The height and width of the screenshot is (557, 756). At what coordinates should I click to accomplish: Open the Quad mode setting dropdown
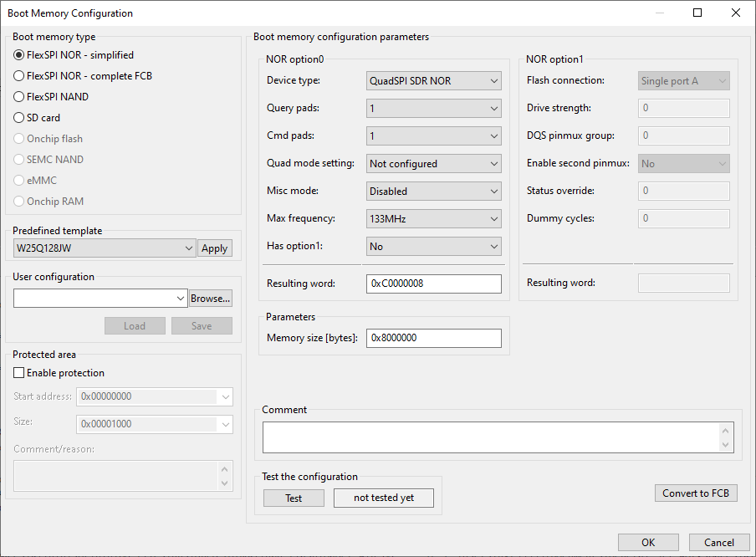(x=433, y=163)
